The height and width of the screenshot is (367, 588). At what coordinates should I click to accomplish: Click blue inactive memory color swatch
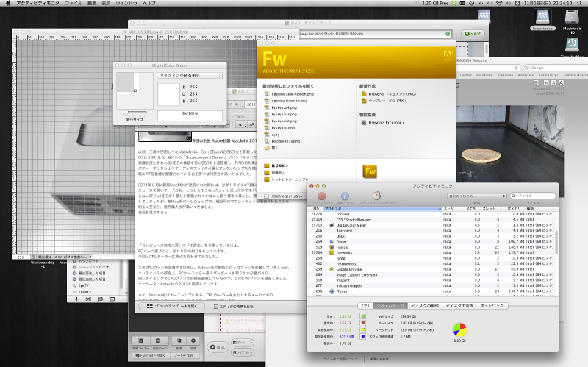[362, 337]
